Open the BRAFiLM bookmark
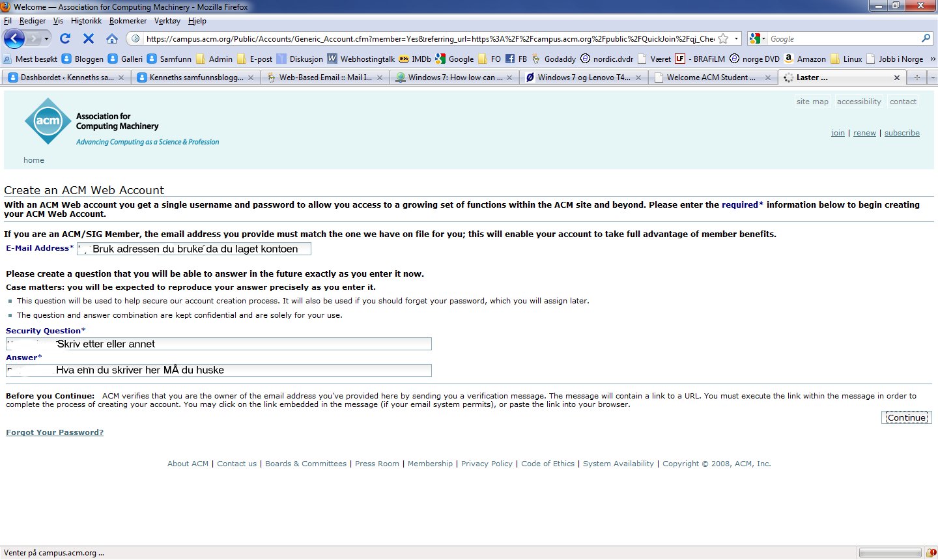938x560 pixels. 700,59
